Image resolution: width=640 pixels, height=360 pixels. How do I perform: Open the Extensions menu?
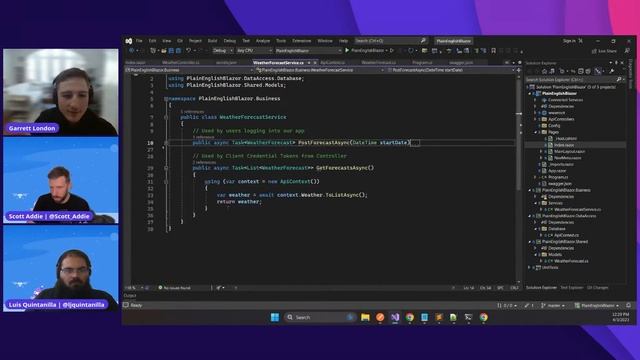301,41
